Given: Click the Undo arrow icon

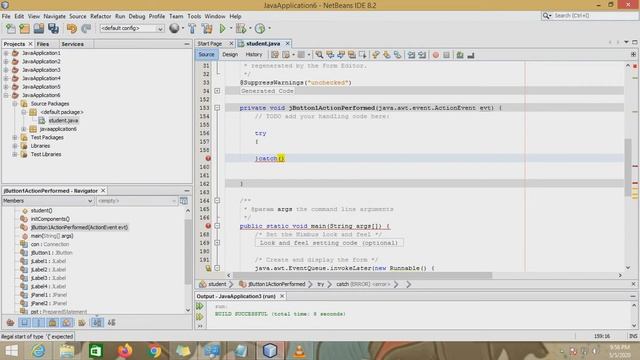Looking at the screenshot, I should click(x=72, y=28).
